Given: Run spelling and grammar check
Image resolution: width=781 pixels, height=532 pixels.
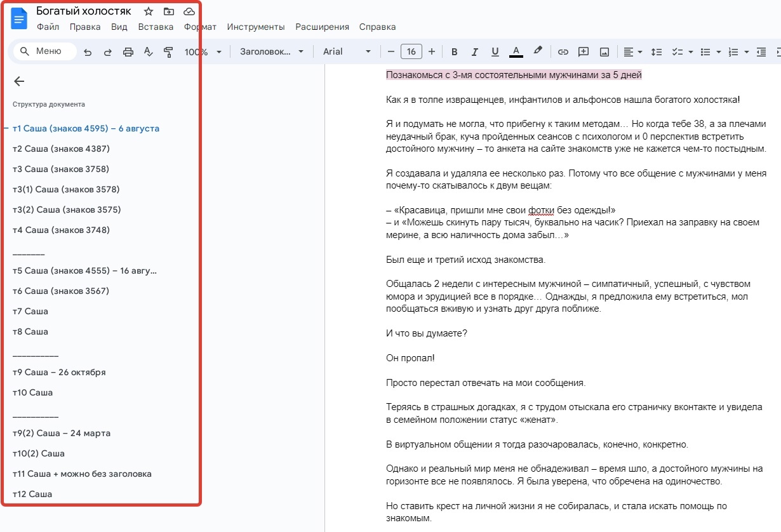Looking at the screenshot, I should (149, 52).
